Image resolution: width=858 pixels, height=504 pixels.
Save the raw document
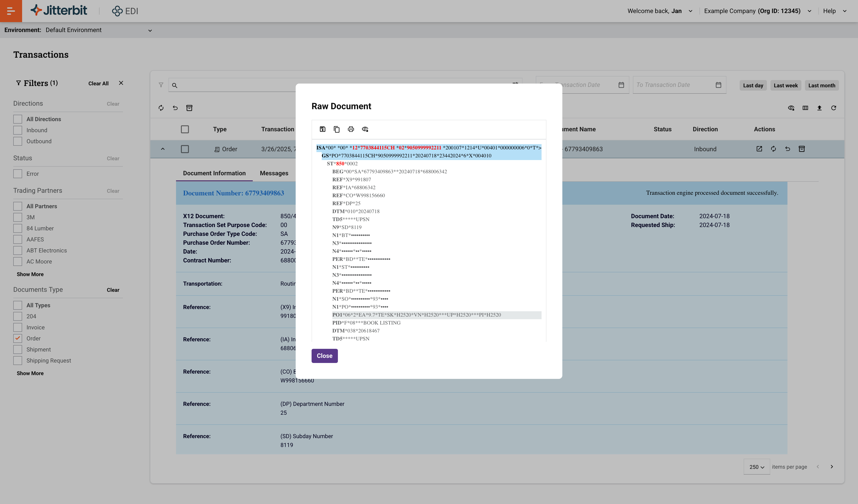(322, 129)
